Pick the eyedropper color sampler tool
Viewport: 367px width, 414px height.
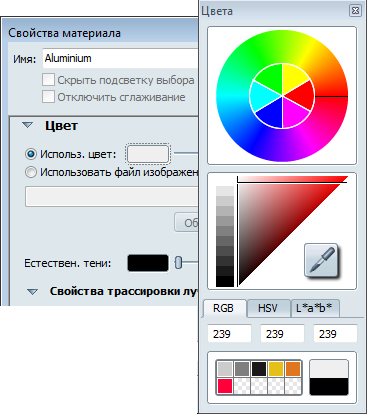pos(321,260)
